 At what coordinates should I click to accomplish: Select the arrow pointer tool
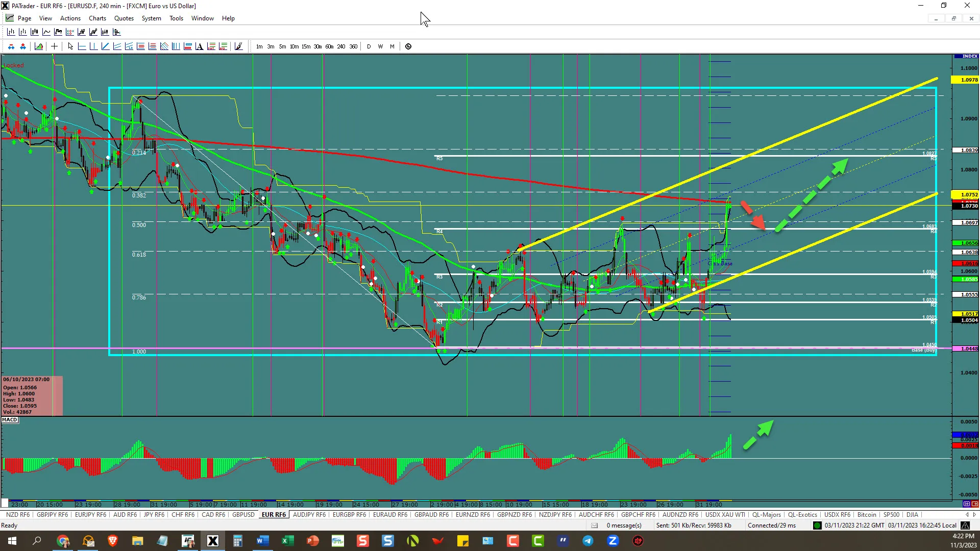(70, 46)
